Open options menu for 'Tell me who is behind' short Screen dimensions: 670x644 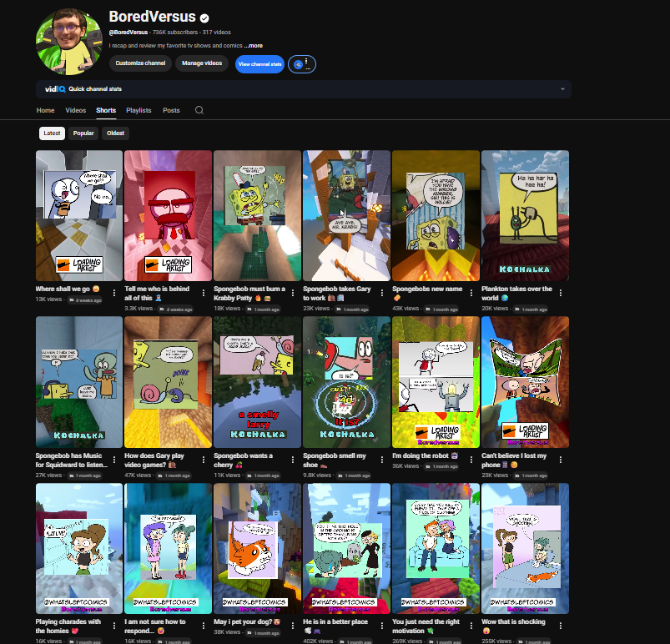tap(204, 293)
